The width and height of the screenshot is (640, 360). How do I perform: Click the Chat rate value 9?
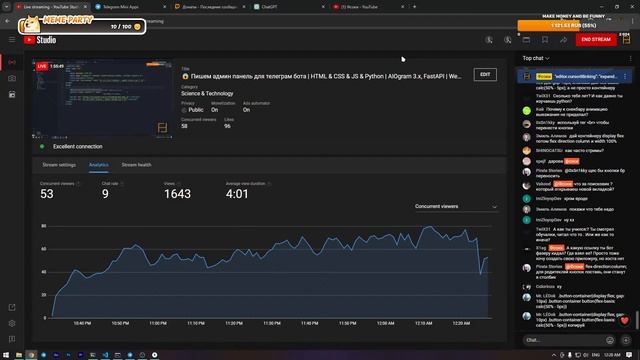coord(105,194)
